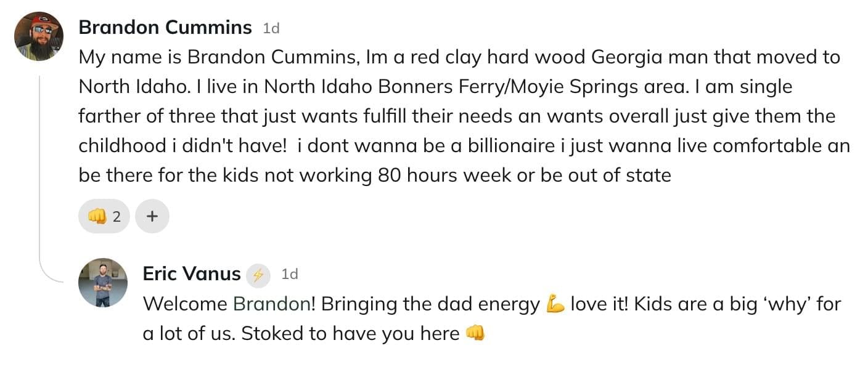Open the 1d timestamp on Eric's reply
868x372 pixels.
click(x=290, y=274)
